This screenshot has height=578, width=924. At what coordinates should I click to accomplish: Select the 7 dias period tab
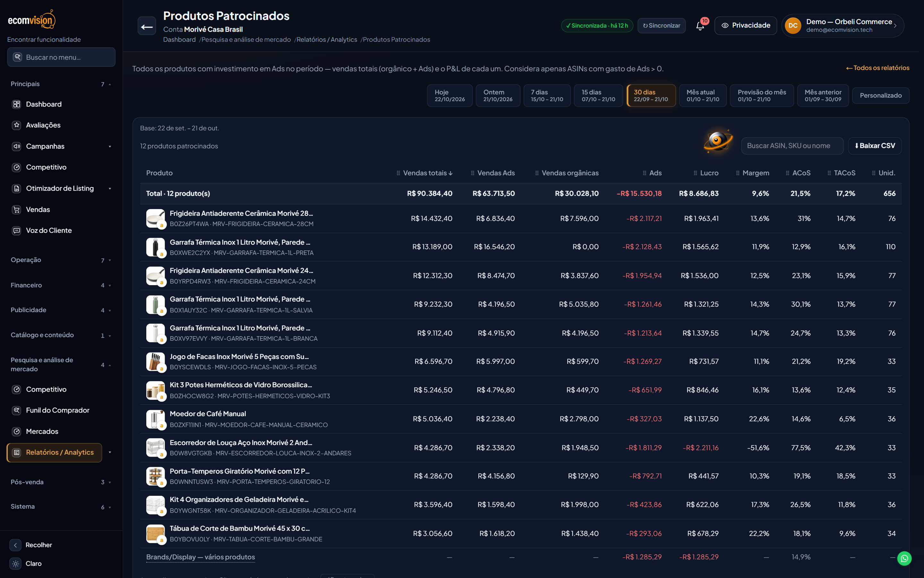(x=547, y=96)
